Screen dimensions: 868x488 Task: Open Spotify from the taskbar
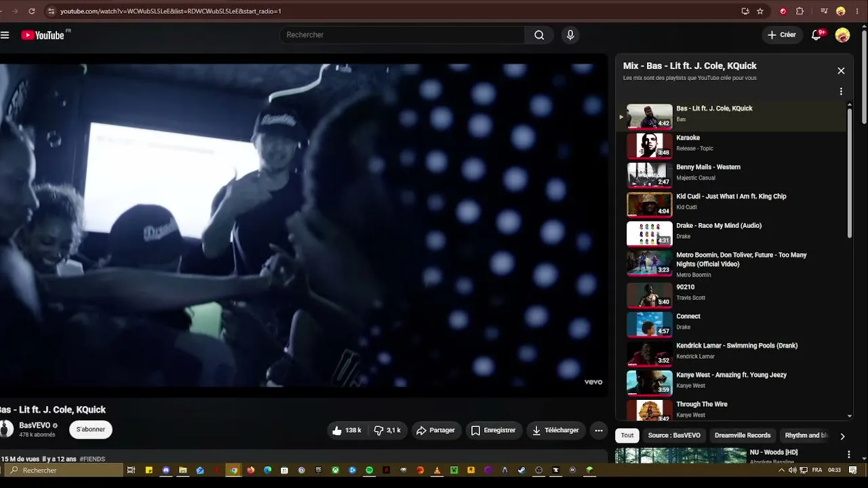point(369,470)
